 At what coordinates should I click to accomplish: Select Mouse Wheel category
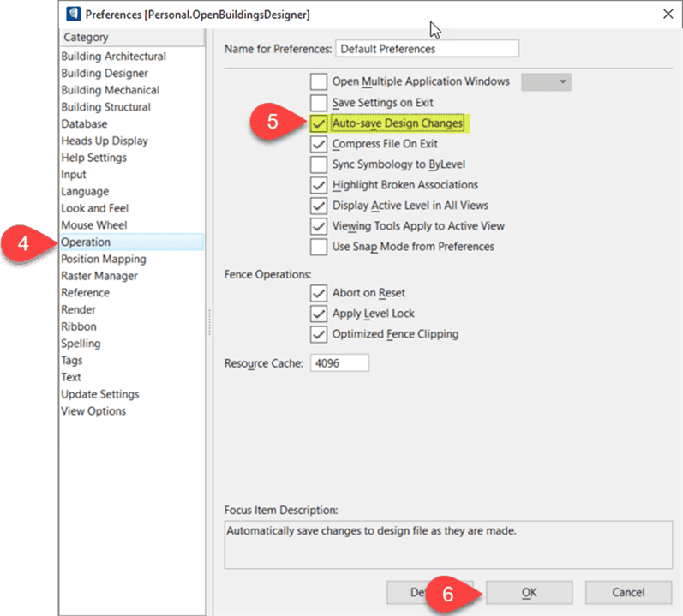pos(132,225)
